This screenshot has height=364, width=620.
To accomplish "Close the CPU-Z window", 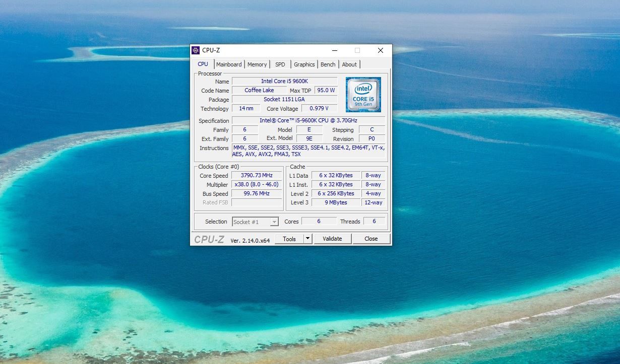I will (x=381, y=50).
